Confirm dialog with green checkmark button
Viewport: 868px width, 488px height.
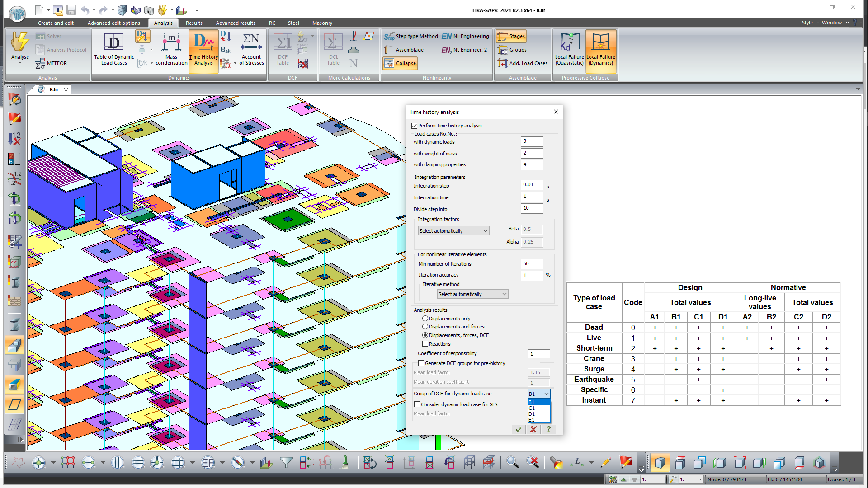519,429
